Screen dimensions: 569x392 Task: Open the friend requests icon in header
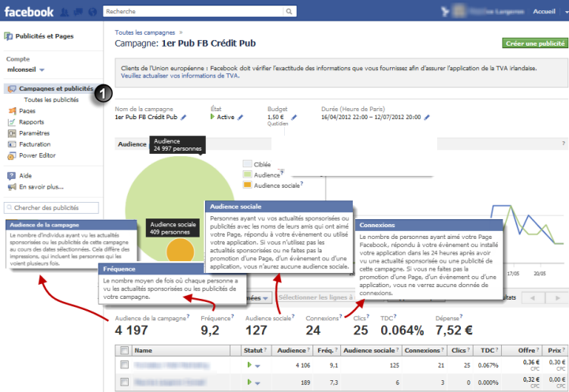(64, 12)
